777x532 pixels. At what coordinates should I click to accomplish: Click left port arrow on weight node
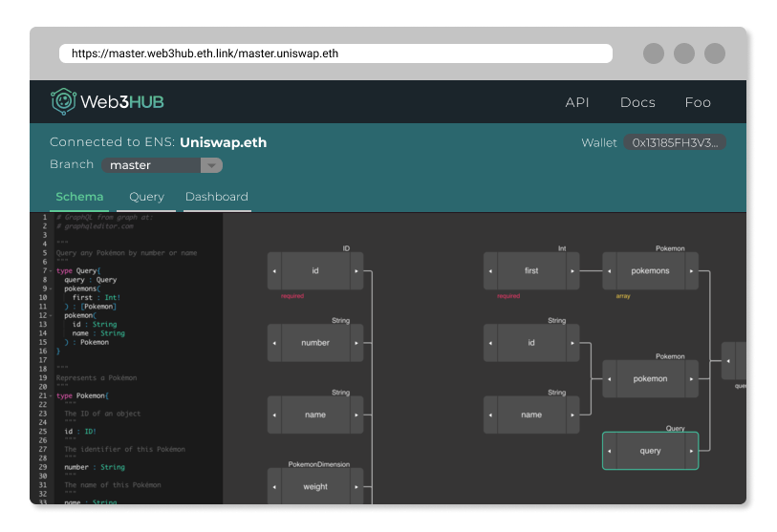point(274,486)
